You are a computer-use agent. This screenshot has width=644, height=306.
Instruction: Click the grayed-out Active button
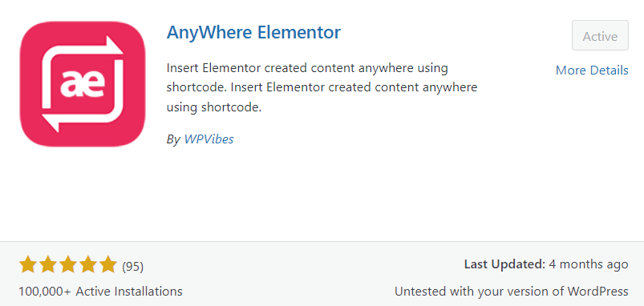pyautogui.click(x=600, y=36)
